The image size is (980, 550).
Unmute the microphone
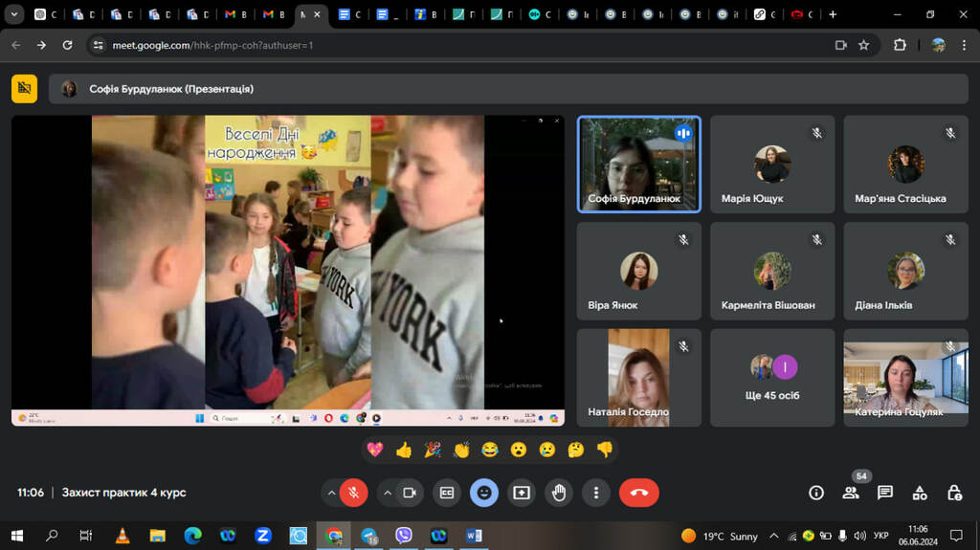pyautogui.click(x=353, y=493)
